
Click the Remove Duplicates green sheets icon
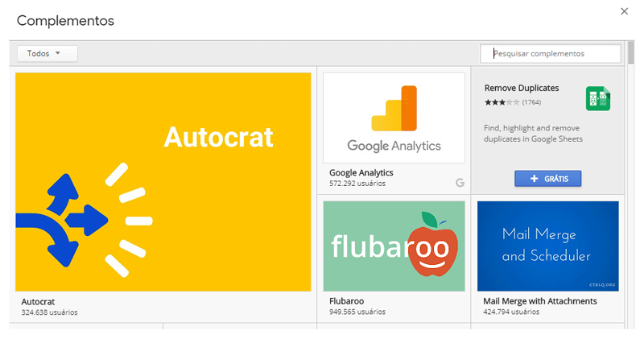(x=598, y=99)
